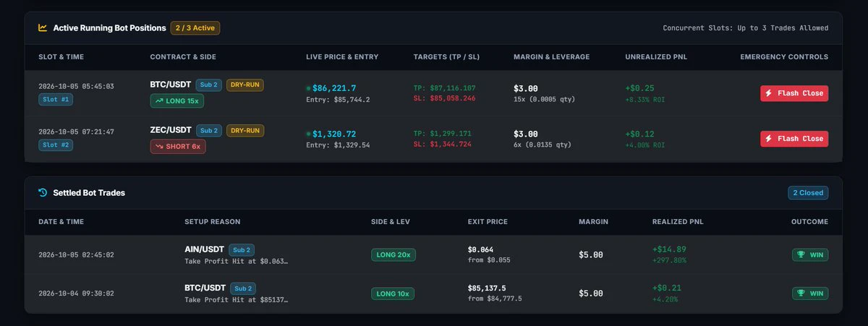
Task: Click the Sub 2 tag on ZEC/USDT
Action: [x=209, y=131]
